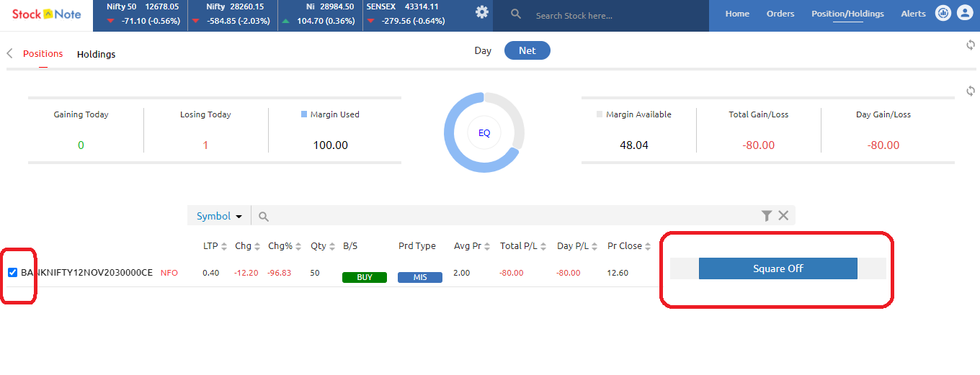Click the Total Gain/Loss value -80.00
Viewport: 980px width, 375px height.
758,145
